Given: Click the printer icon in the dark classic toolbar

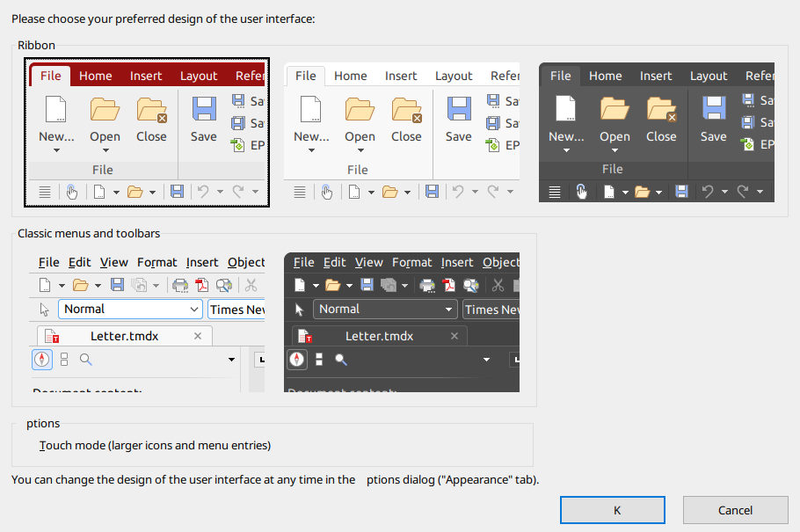Looking at the screenshot, I should [x=427, y=285].
